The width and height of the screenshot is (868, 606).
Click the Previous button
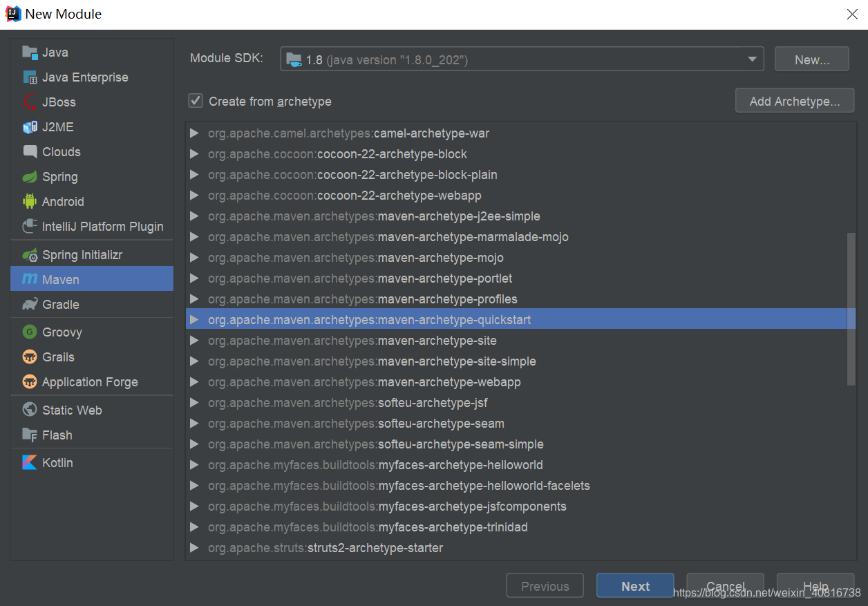545,586
